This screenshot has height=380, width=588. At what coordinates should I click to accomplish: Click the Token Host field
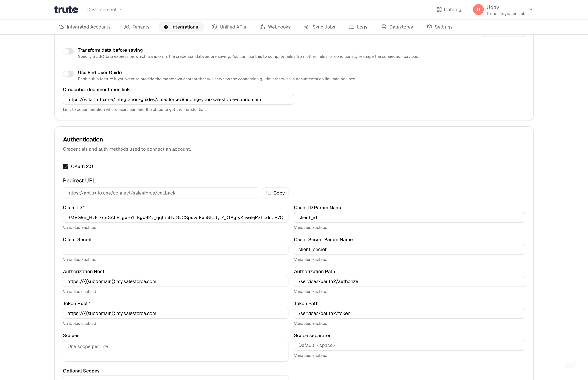(x=175, y=313)
